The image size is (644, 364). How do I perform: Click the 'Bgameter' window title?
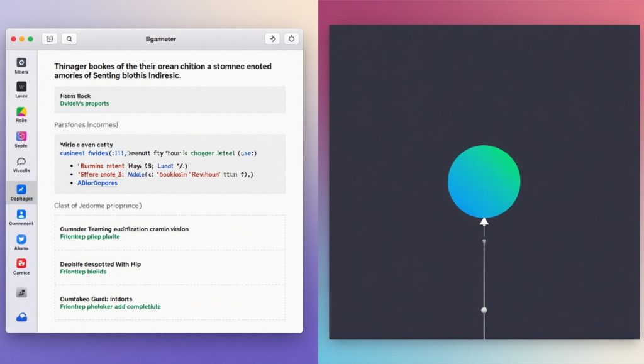click(x=161, y=40)
